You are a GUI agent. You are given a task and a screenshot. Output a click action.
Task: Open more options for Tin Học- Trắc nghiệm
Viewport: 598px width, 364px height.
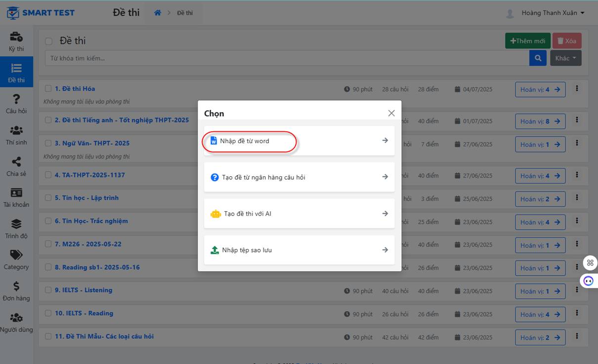coord(577,221)
